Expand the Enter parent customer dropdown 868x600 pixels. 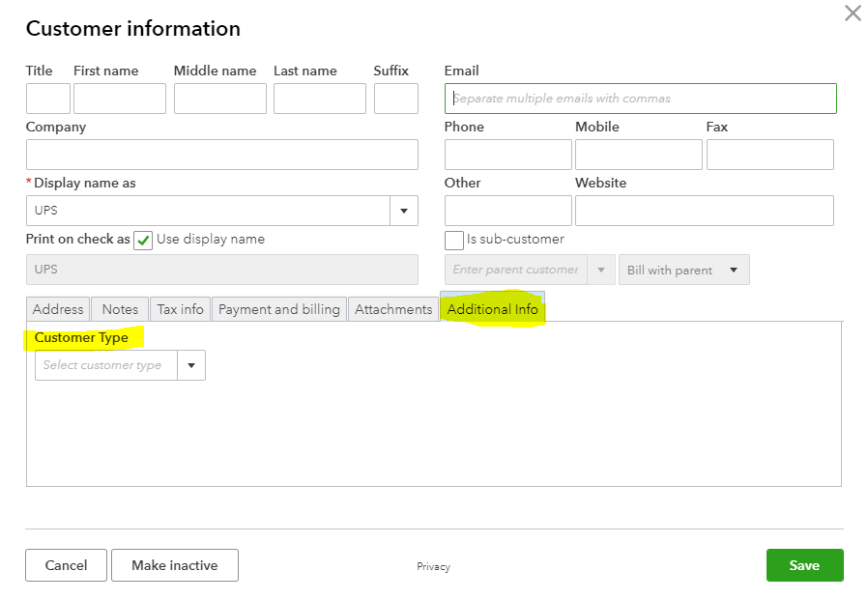tap(601, 270)
